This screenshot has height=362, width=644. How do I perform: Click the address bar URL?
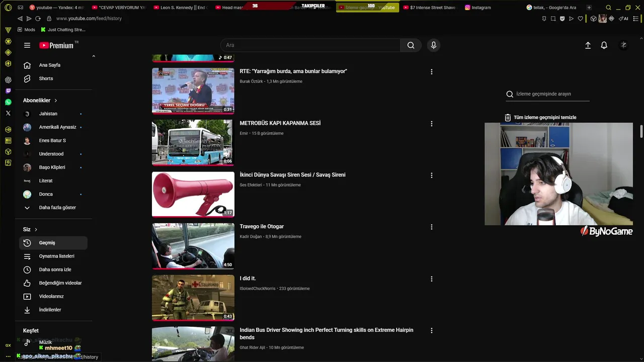[89, 19]
